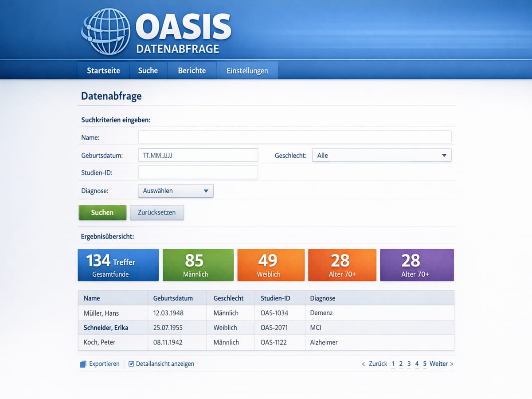
Task: Open the Suche tab
Action: pyautogui.click(x=148, y=70)
